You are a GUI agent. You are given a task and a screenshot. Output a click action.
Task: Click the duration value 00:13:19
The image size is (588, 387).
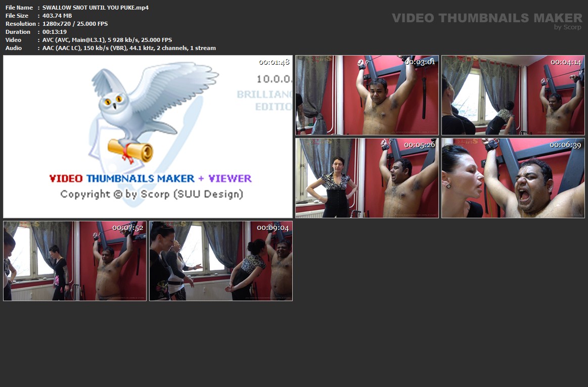pyautogui.click(x=55, y=32)
